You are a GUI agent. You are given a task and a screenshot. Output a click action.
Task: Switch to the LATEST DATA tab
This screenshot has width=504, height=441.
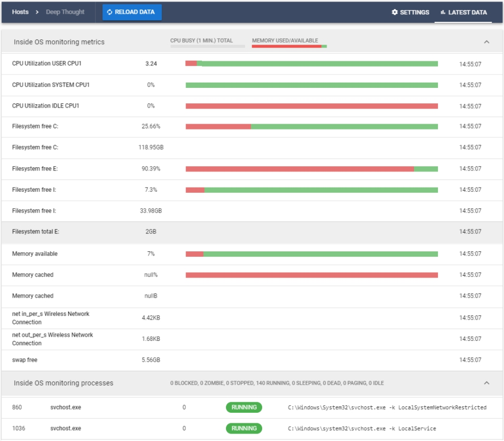(x=463, y=12)
